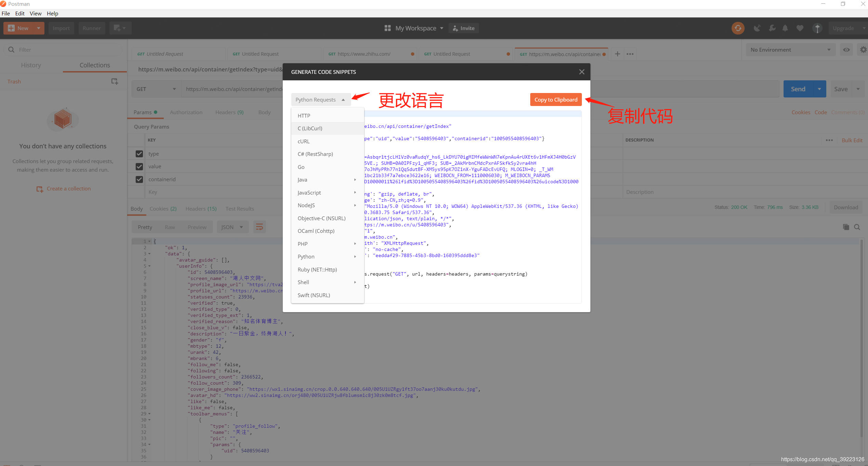This screenshot has width=868, height=466.
Task: Open the Headers (9) request tab
Action: click(229, 112)
